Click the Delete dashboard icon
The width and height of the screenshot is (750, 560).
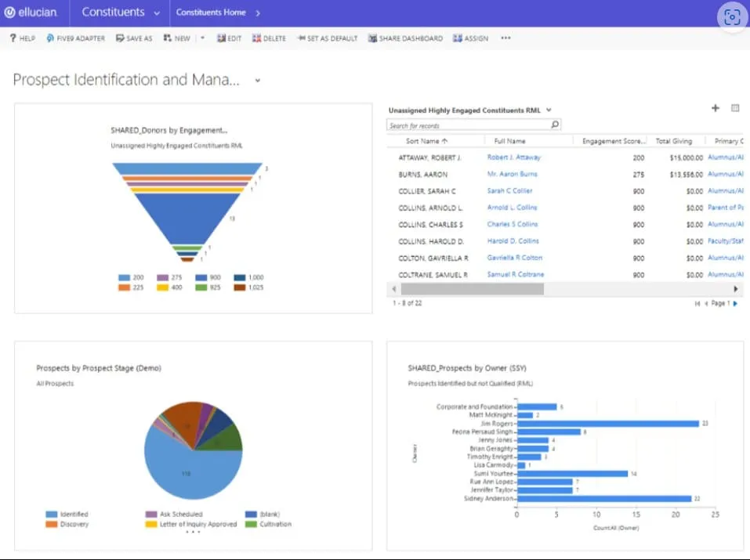click(x=269, y=38)
